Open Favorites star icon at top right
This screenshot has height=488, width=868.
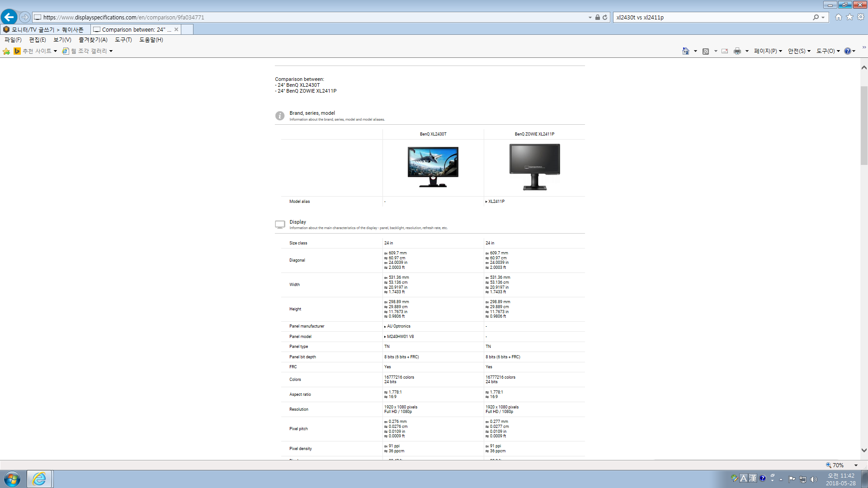click(849, 17)
